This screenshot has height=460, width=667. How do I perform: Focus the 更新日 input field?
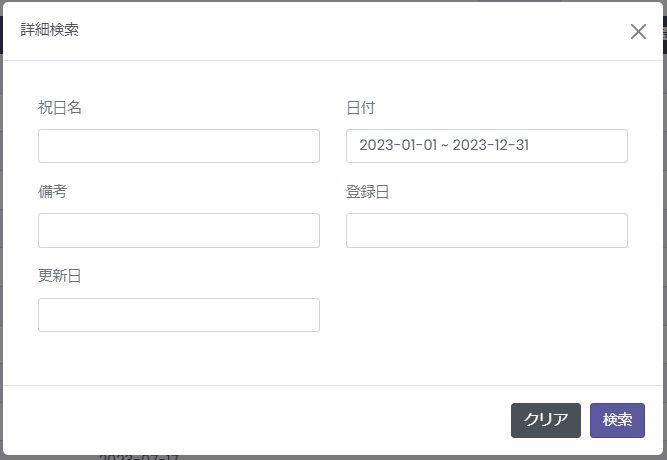tap(179, 315)
